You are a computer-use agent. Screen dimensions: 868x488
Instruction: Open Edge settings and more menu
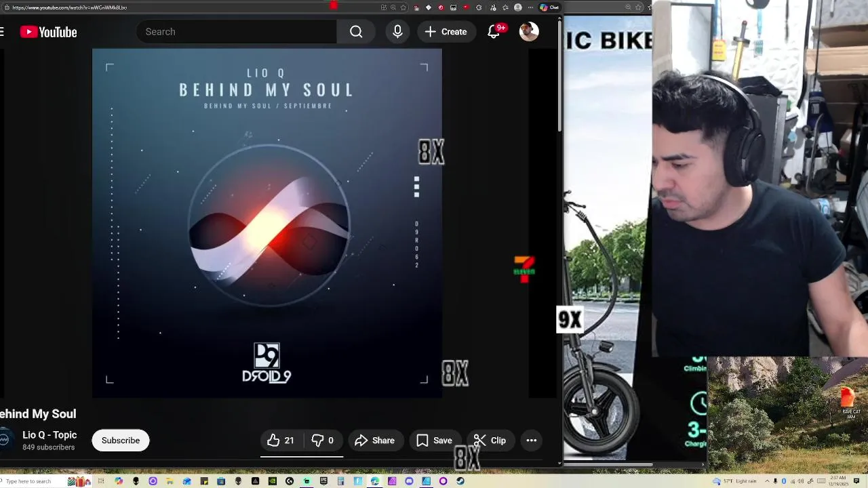click(x=530, y=7)
